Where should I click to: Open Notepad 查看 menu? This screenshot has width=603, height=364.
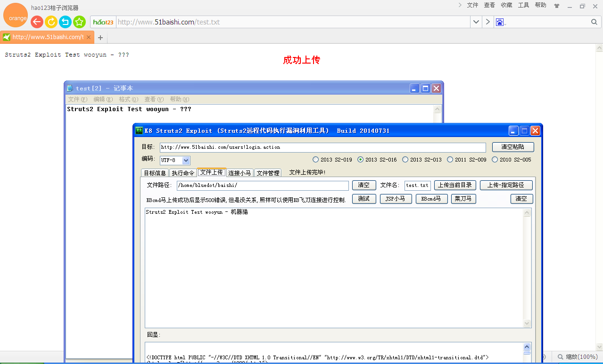[x=154, y=99]
